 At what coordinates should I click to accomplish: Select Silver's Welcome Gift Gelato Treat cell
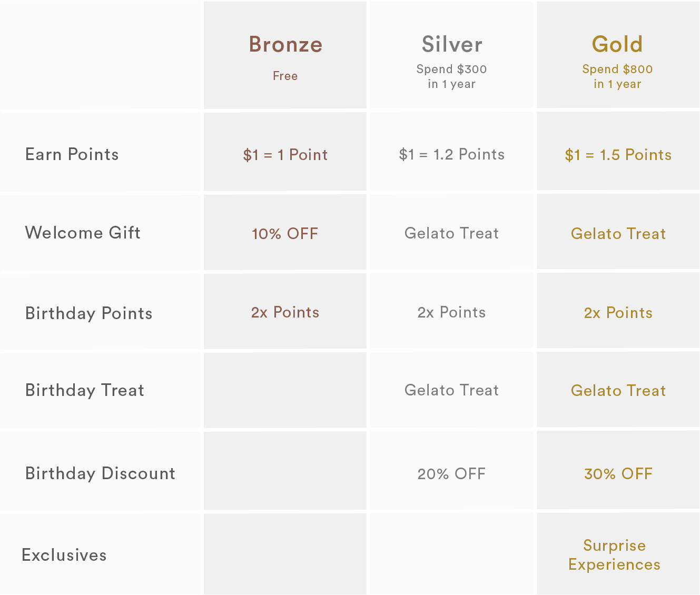451,233
